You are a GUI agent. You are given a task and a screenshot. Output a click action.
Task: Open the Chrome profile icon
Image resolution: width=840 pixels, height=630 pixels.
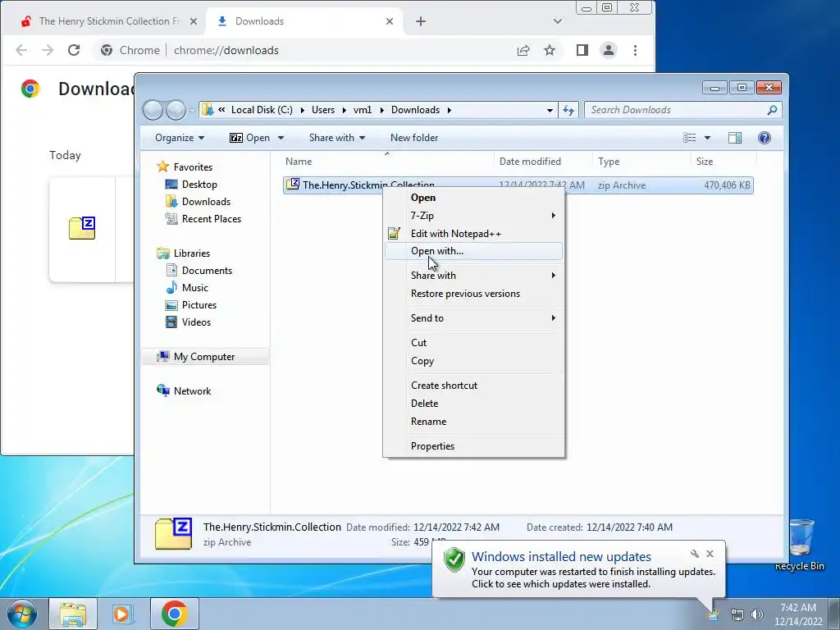click(609, 50)
